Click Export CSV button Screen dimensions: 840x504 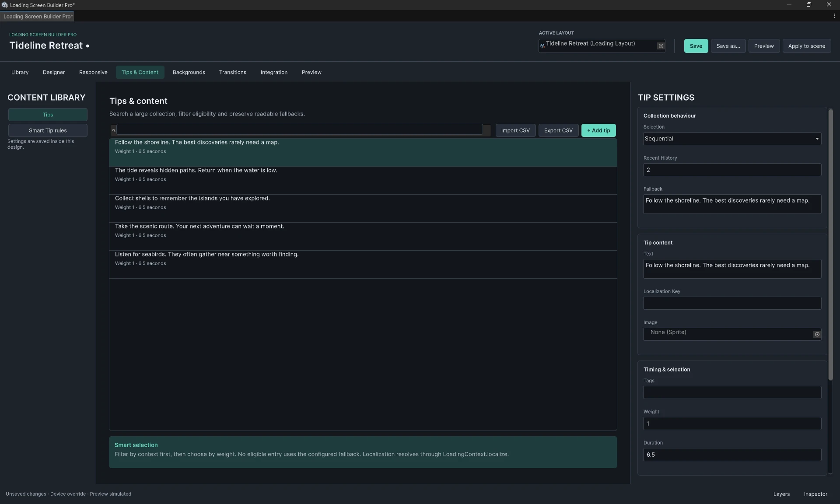pos(558,130)
